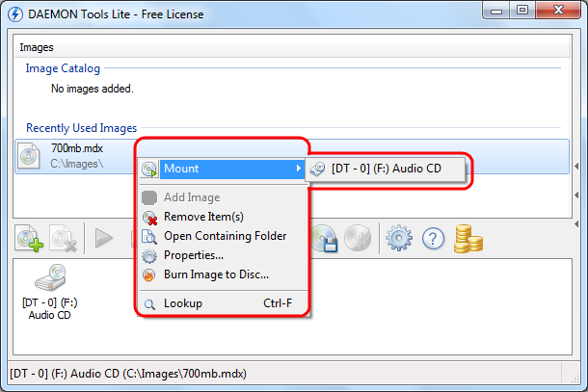Image resolution: width=588 pixels, height=392 pixels.
Task: Click the disc with floppy toolbar icon
Action: point(323,238)
